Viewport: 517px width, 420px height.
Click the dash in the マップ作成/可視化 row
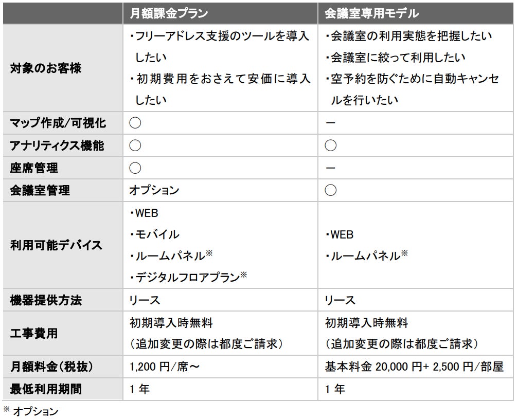tap(331, 123)
